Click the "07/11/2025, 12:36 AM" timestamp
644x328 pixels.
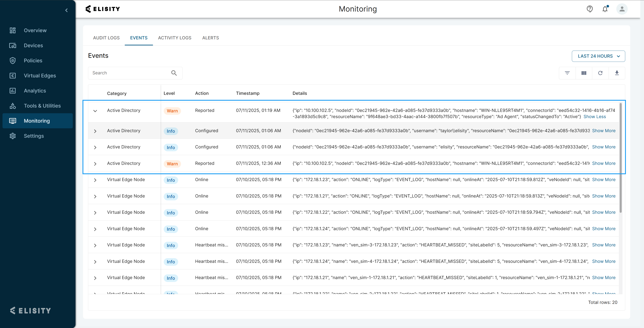(x=258, y=163)
